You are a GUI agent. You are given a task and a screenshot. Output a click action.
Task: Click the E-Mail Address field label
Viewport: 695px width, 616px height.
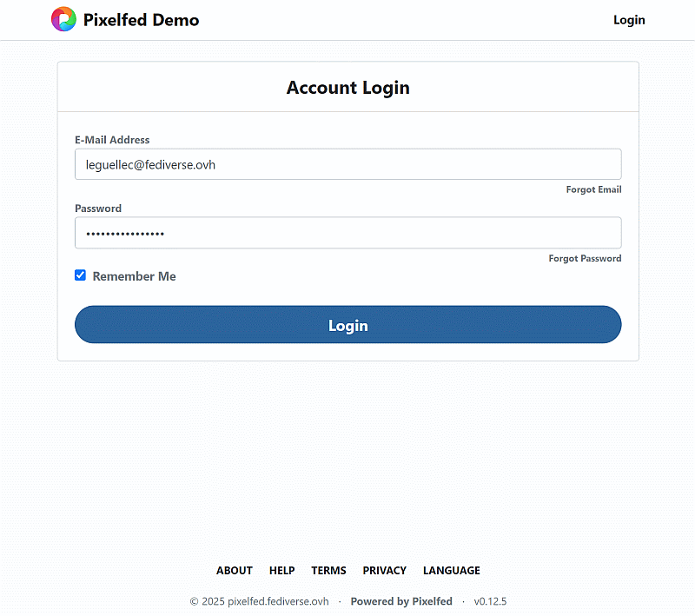pos(112,140)
